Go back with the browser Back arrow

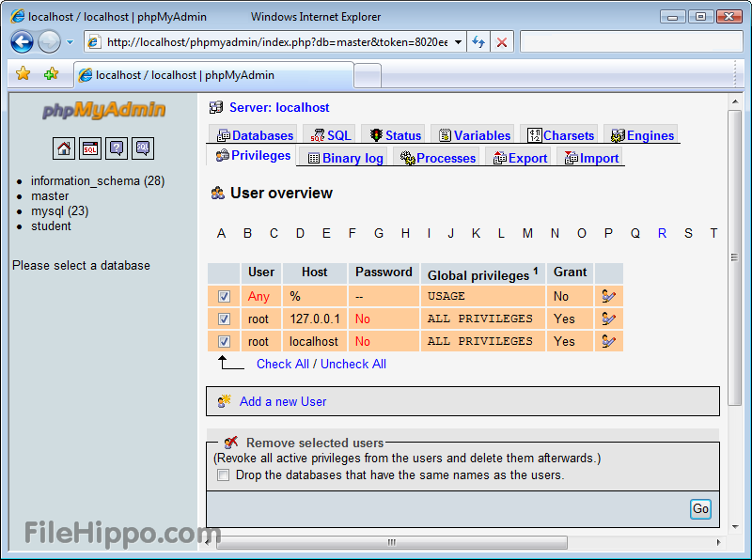(22, 41)
